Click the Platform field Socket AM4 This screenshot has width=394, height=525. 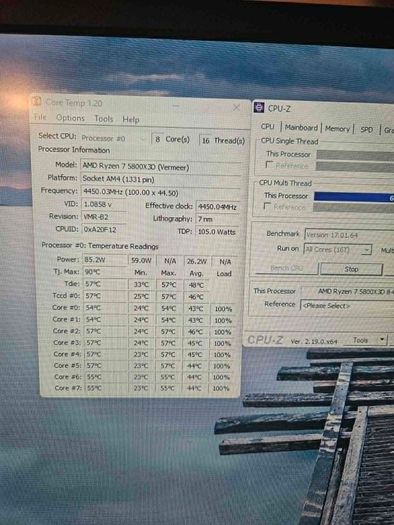click(x=161, y=179)
